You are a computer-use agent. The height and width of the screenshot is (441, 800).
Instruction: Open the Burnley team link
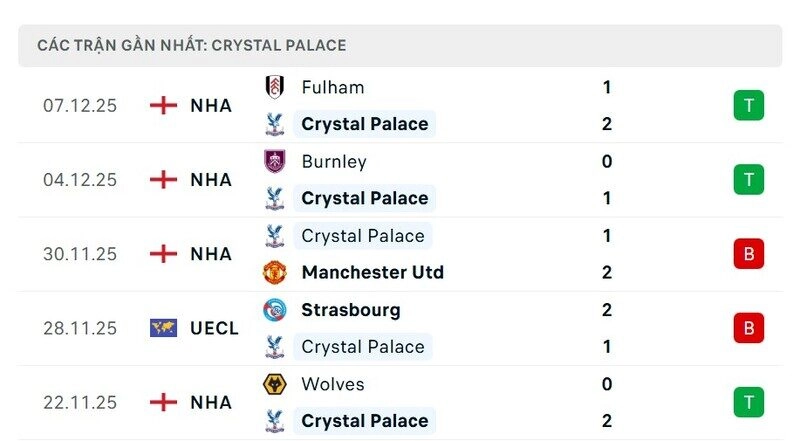click(334, 161)
